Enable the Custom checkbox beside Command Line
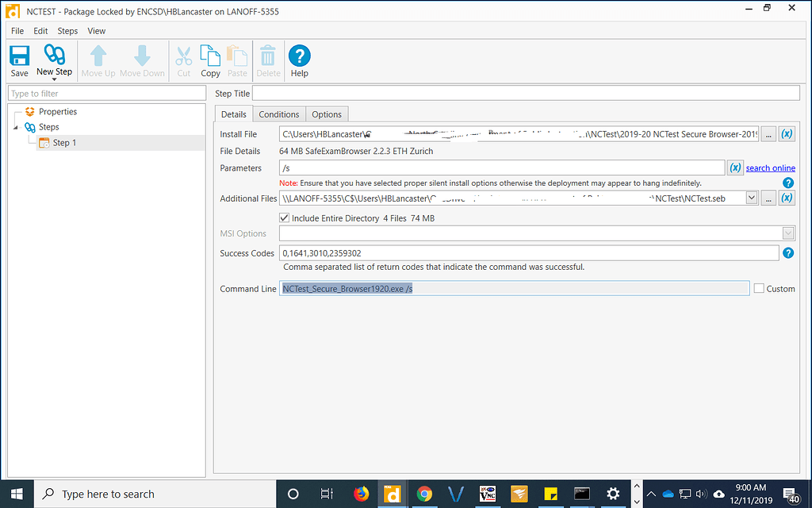This screenshot has height=508, width=812. tap(758, 287)
